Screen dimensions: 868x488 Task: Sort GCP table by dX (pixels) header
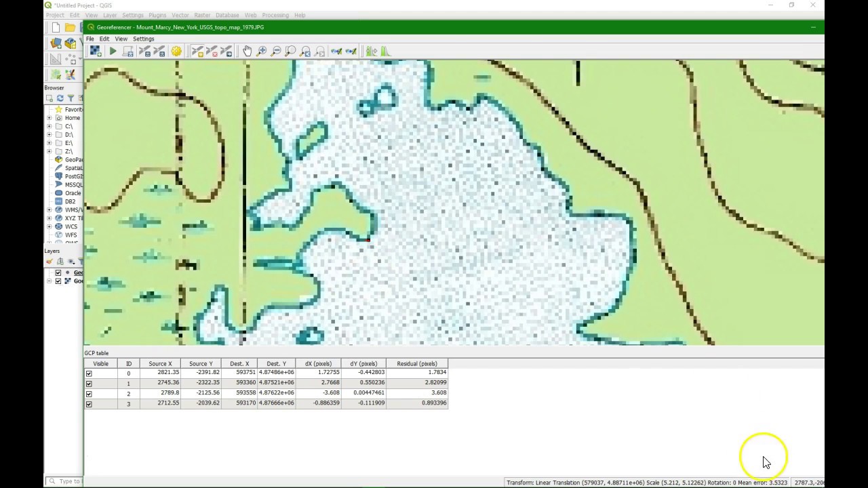tap(318, 364)
